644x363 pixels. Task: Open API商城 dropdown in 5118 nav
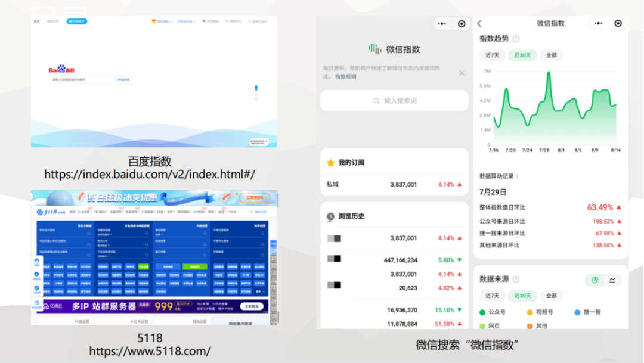click(x=199, y=212)
